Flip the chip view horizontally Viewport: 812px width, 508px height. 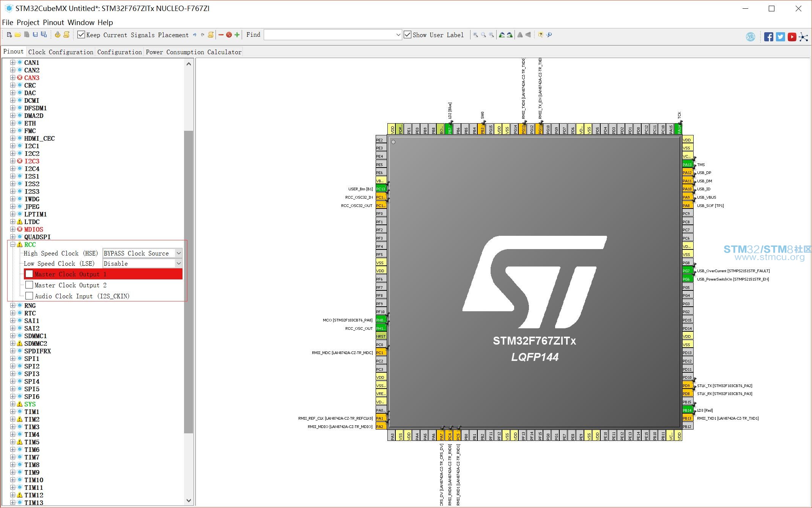point(520,35)
